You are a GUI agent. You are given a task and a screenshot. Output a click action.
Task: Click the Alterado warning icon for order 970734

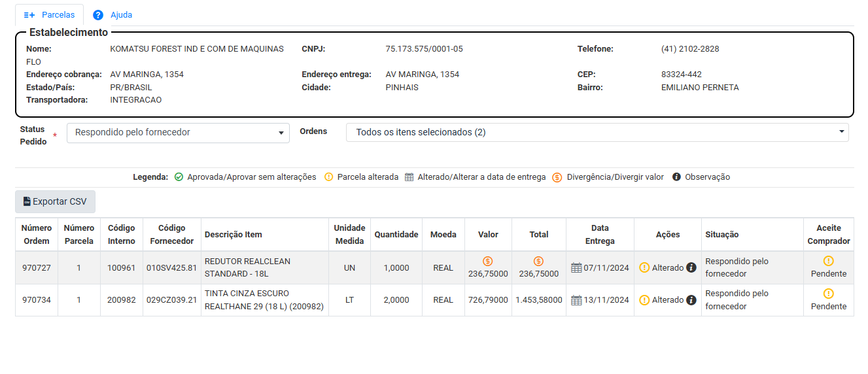pos(644,300)
